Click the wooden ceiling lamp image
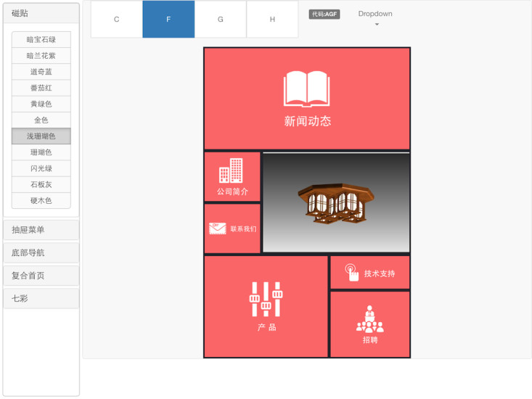532x399 pixels. [335, 203]
